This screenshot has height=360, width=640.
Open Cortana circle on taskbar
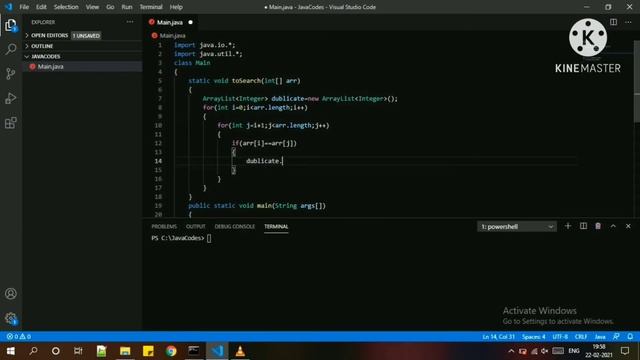pos(56,351)
